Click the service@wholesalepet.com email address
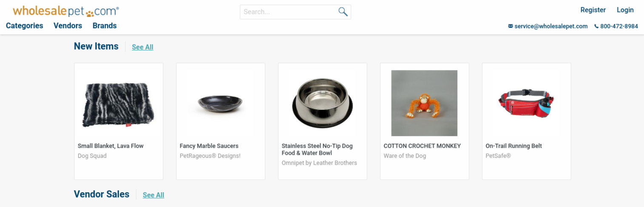Screen dimensions: 644x207 tap(551, 26)
